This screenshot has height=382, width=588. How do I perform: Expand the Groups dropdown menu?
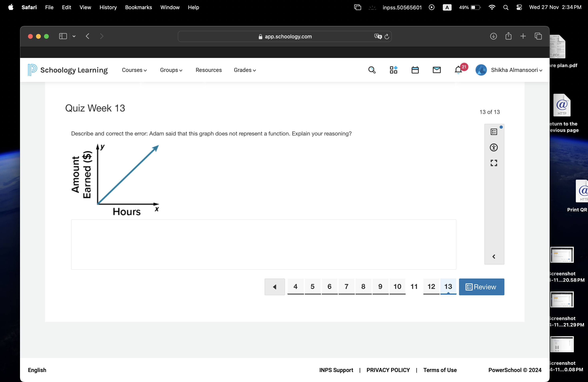coord(170,70)
